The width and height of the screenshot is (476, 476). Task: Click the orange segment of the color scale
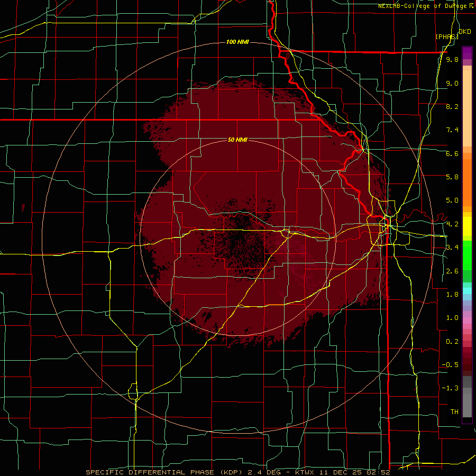click(467, 182)
